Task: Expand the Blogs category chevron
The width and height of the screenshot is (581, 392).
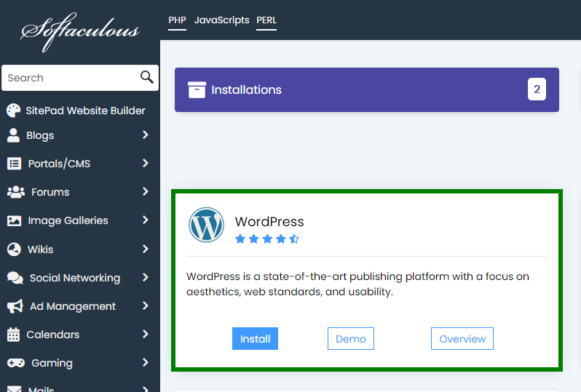Action: tap(146, 135)
